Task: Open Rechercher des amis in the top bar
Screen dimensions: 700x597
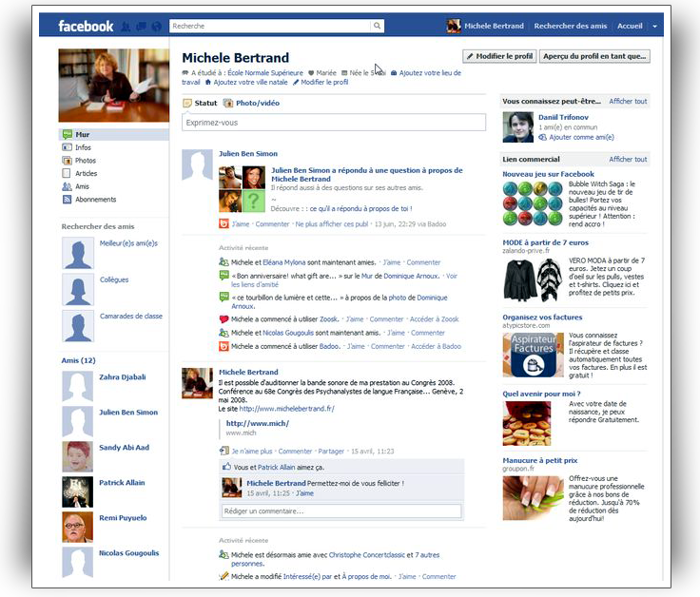Action: click(x=570, y=26)
